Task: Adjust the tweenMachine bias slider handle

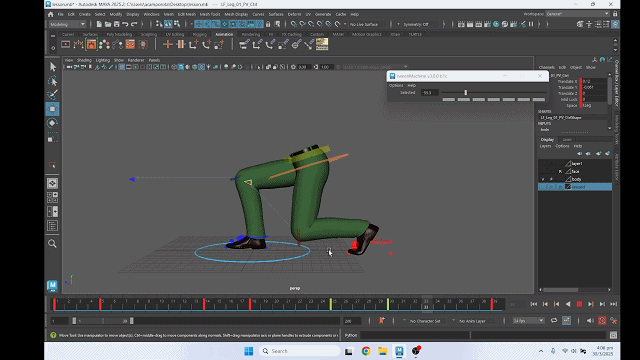Action: click(x=465, y=93)
